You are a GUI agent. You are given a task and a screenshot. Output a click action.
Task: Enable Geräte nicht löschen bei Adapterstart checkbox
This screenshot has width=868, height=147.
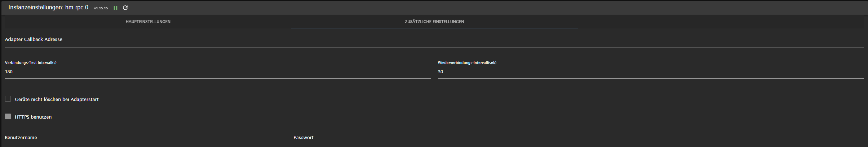(x=8, y=99)
